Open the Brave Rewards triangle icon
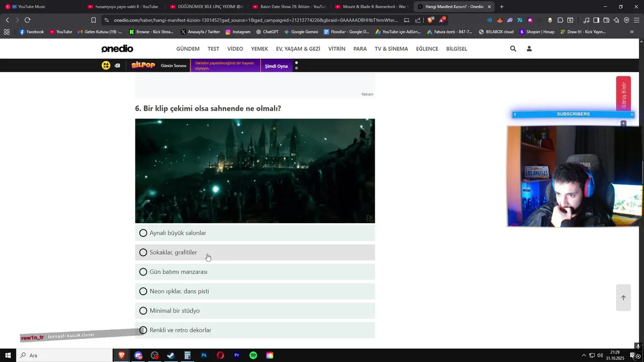 442,20
